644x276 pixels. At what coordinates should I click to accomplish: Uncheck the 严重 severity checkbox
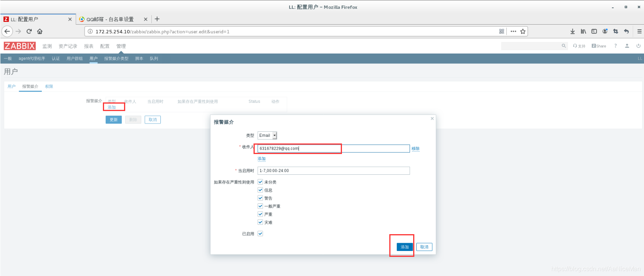click(260, 214)
